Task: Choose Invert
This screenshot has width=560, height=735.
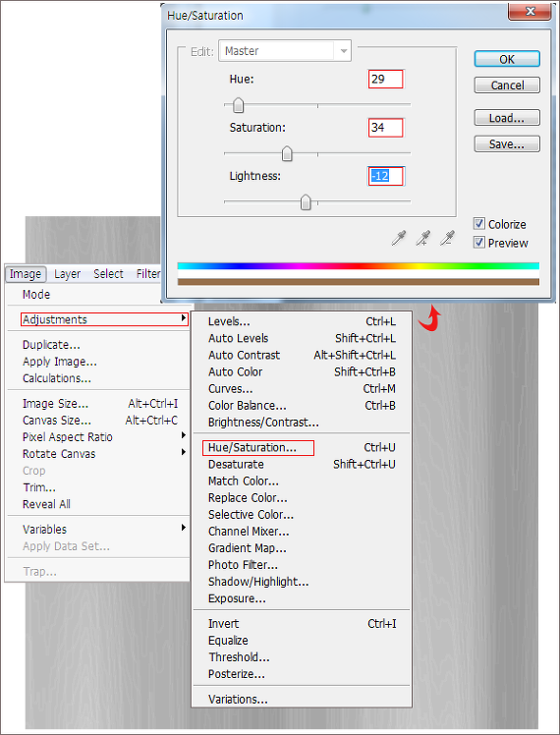Action: click(x=302, y=624)
